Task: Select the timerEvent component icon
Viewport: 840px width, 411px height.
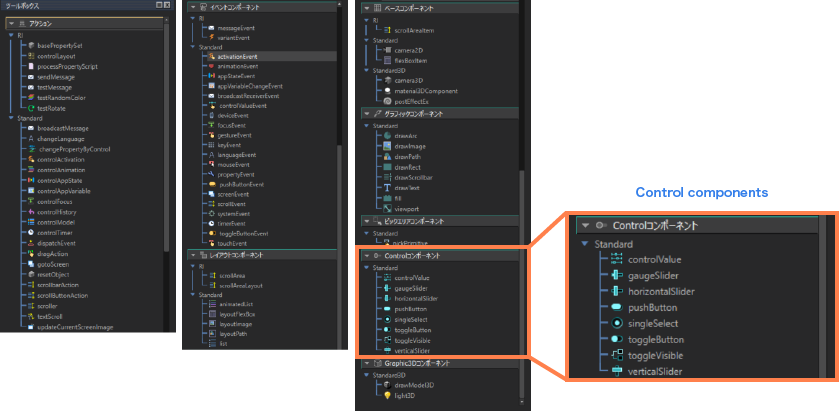Action: click(211, 223)
